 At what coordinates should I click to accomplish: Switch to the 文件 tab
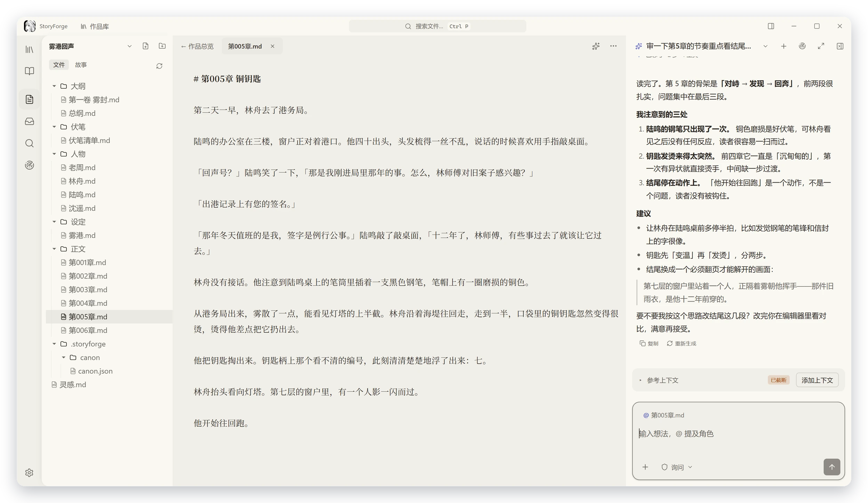click(x=59, y=65)
